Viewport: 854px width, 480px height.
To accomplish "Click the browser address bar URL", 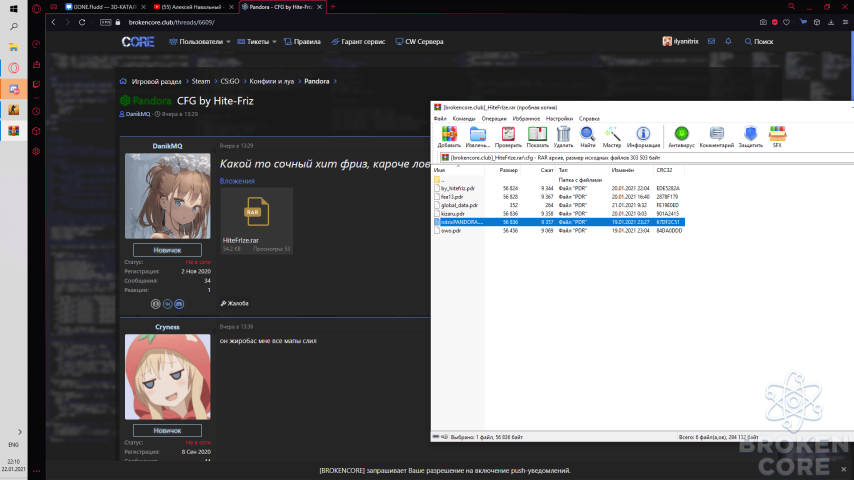I will (x=171, y=22).
